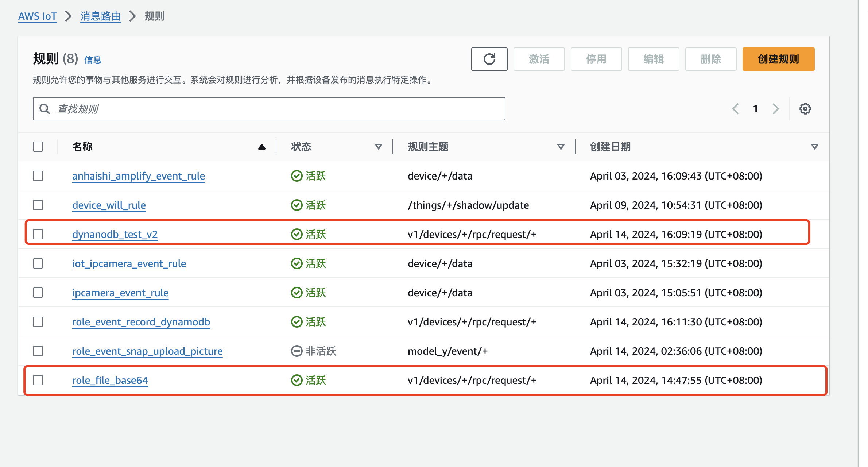
Task: Navigate to 消息路由 breadcrumb
Action: point(100,16)
